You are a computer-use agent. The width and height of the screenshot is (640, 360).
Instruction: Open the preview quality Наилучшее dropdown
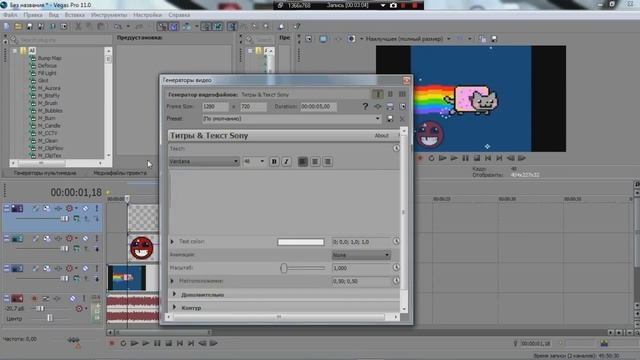[x=448, y=39]
